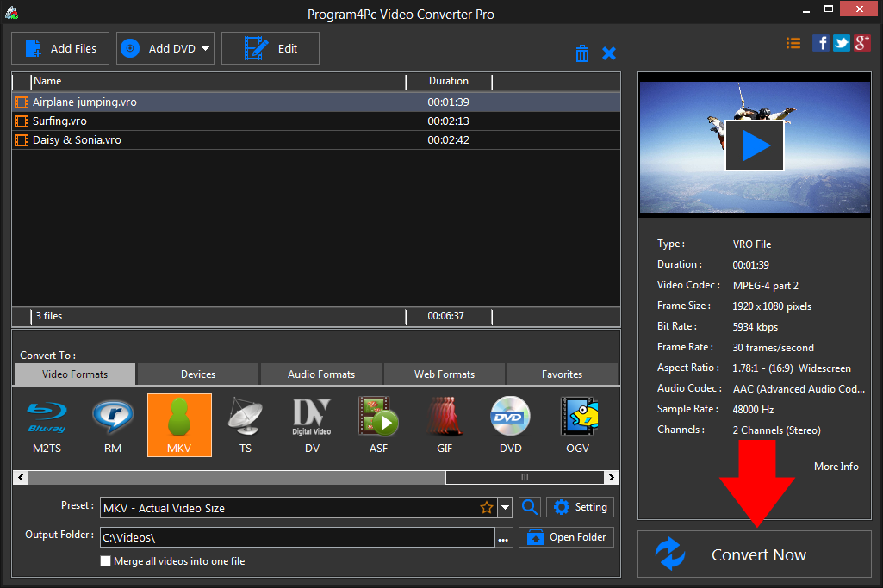The height and width of the screenshot is (588, 883).
Task: Select Surfing.vro in the file list
Action: (59, 121)
